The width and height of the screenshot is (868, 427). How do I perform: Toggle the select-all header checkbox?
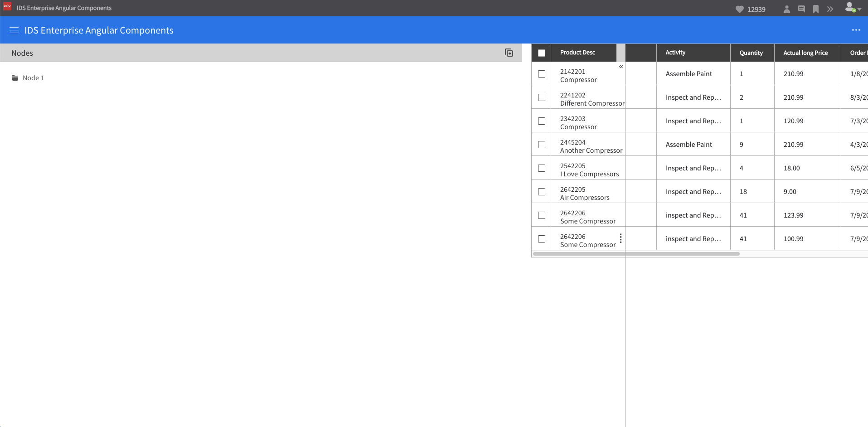click(542, 53)
